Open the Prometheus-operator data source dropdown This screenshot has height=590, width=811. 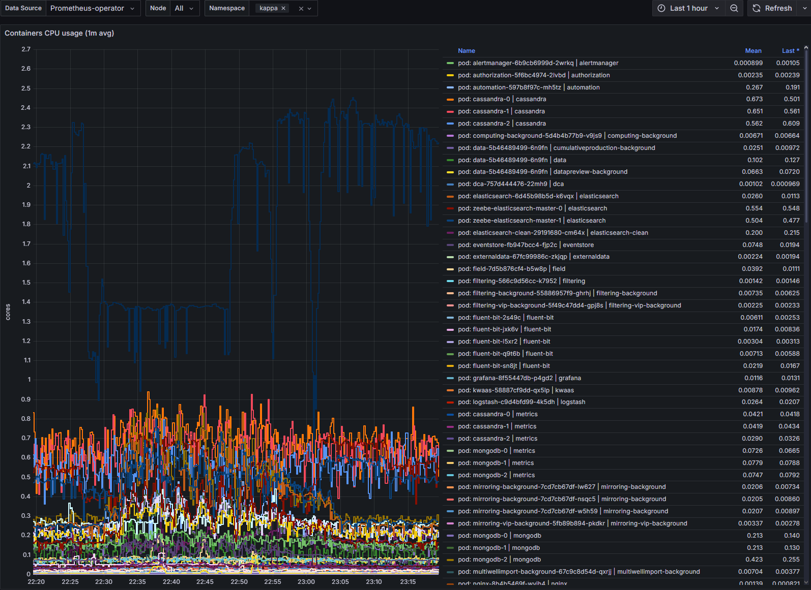90,8
